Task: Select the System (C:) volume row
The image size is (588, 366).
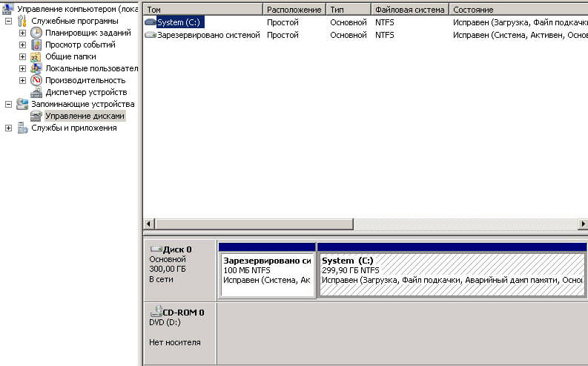Action: point(366,22)
